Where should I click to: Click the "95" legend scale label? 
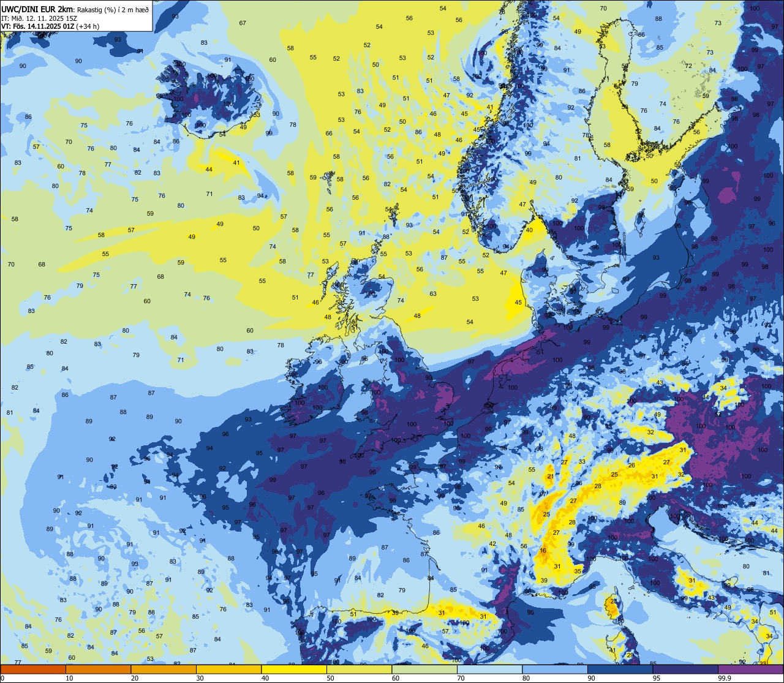coord(657,678)
